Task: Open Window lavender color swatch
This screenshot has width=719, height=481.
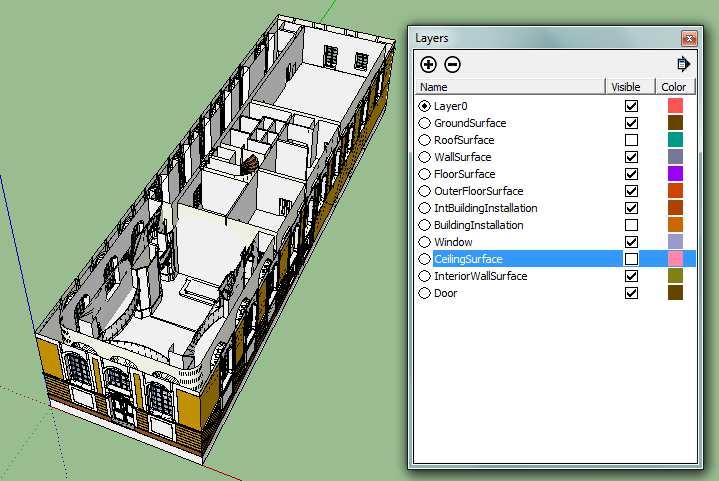Action: 675,242
